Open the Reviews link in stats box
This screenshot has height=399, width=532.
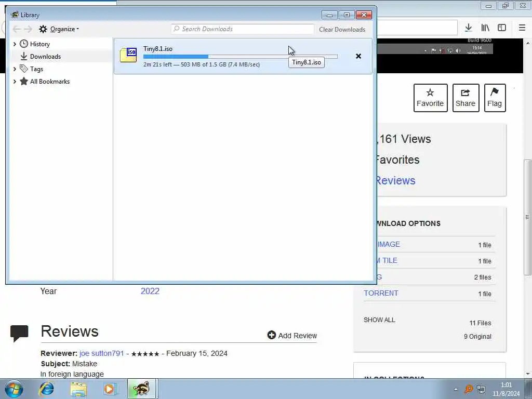click(x=396, y=180)
